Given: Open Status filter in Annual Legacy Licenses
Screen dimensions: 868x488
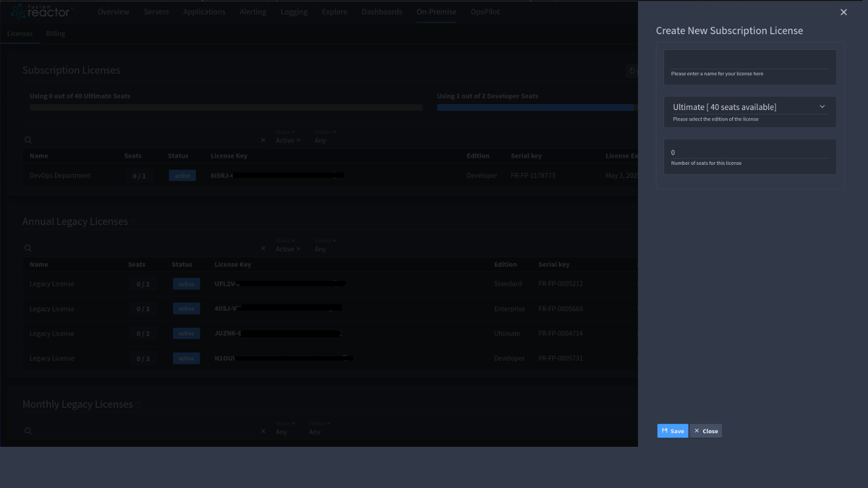Looking at the screenshot, I should 285,241.
